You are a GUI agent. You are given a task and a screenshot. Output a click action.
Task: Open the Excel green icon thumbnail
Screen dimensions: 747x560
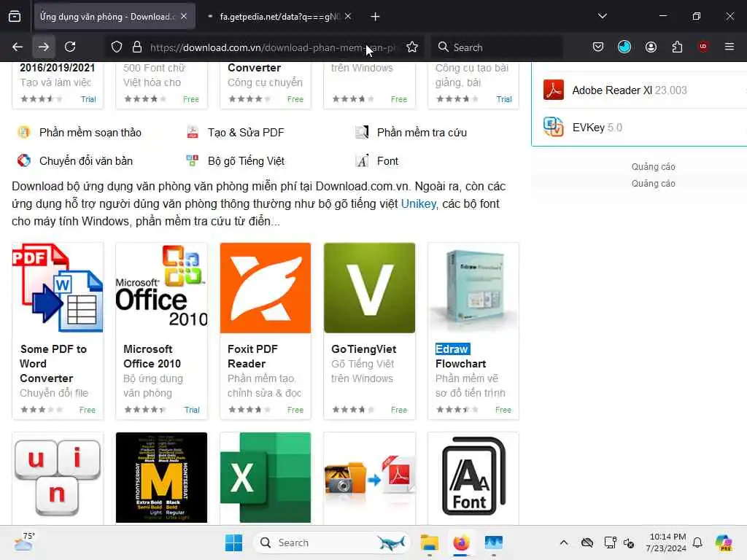(266, 477)
